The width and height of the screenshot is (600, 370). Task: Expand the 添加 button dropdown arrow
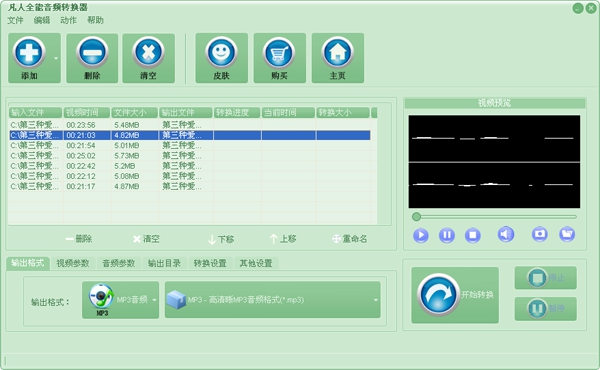pos(56,59)
